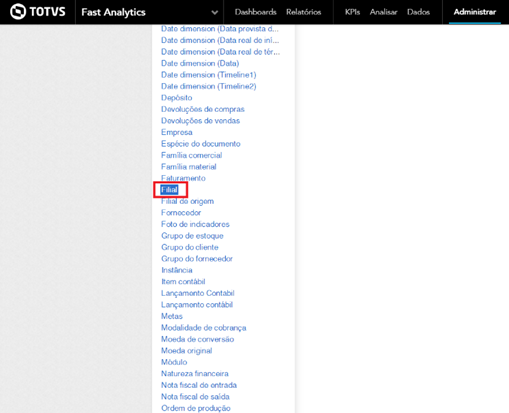Screen dimensions: 509x413
Task: Open Date dimension (Data prevista d... link
Action: [220, 29]
